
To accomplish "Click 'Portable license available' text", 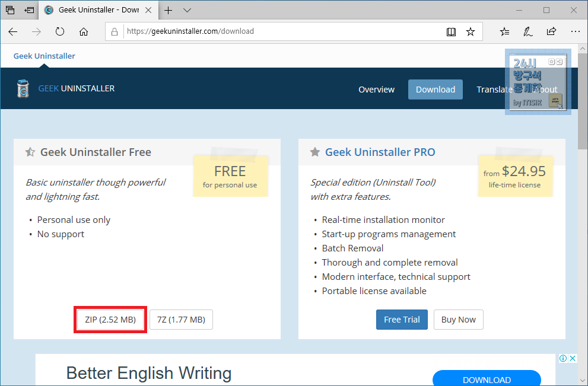I will pos(374,291).
